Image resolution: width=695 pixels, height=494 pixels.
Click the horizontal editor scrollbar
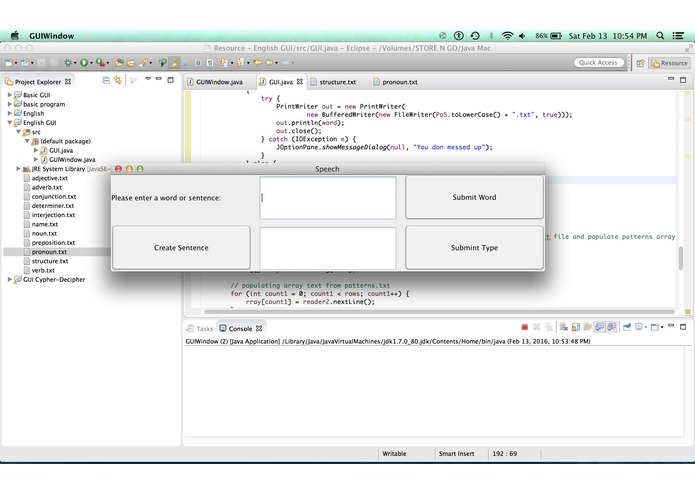[x=439, y=311]
